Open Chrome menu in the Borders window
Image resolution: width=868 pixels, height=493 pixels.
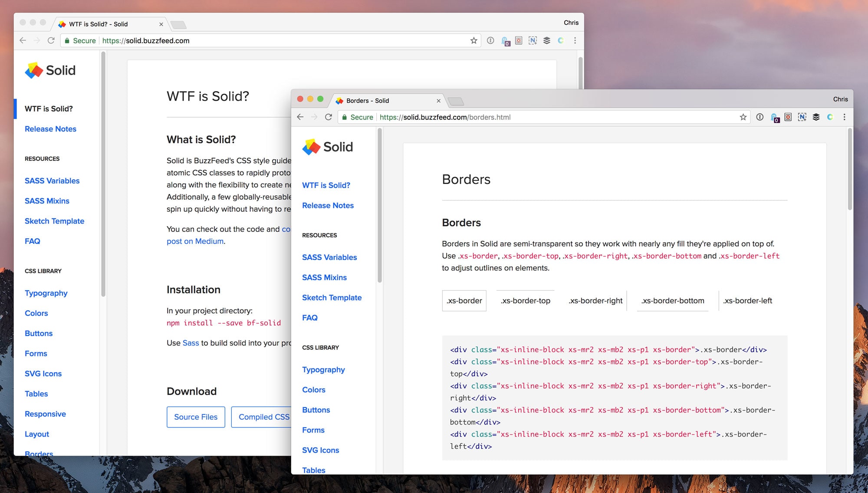click(844, 117)
